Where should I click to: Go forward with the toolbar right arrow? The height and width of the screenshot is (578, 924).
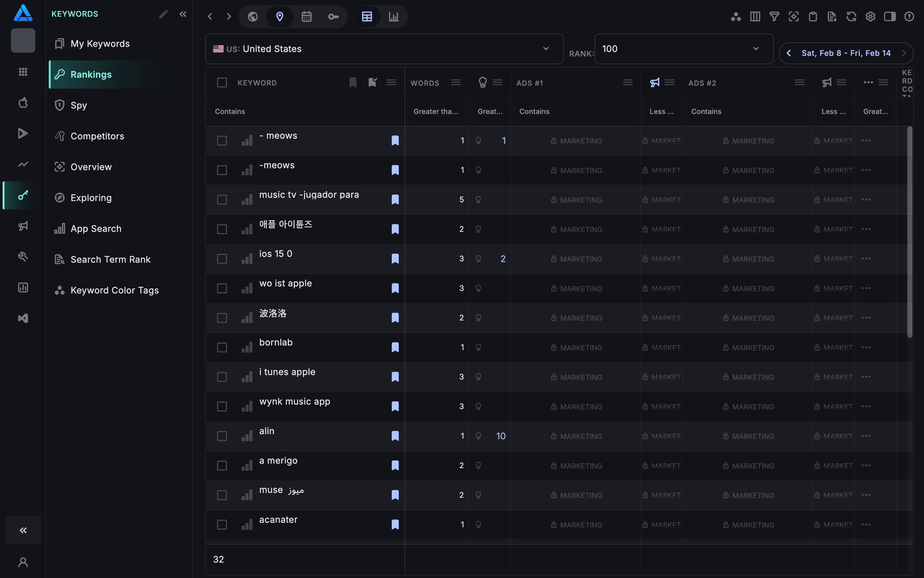229,16
